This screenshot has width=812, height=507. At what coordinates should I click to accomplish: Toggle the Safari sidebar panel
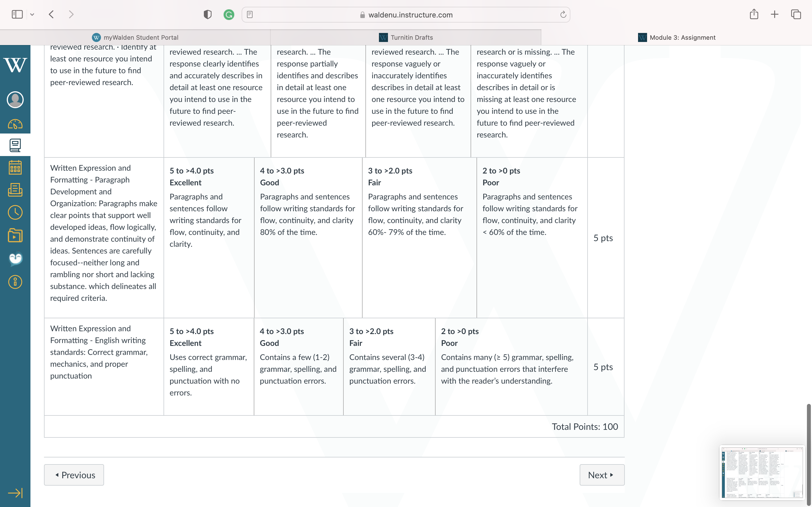(17, 14)
